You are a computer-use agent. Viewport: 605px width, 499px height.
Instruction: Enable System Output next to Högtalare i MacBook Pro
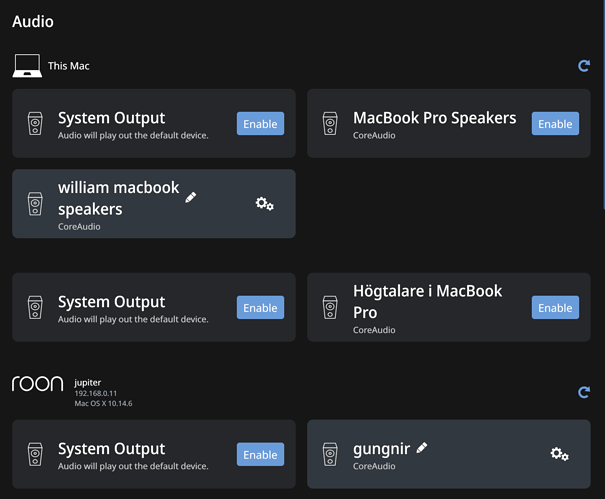pyautogui.click(x=260, y=307)
